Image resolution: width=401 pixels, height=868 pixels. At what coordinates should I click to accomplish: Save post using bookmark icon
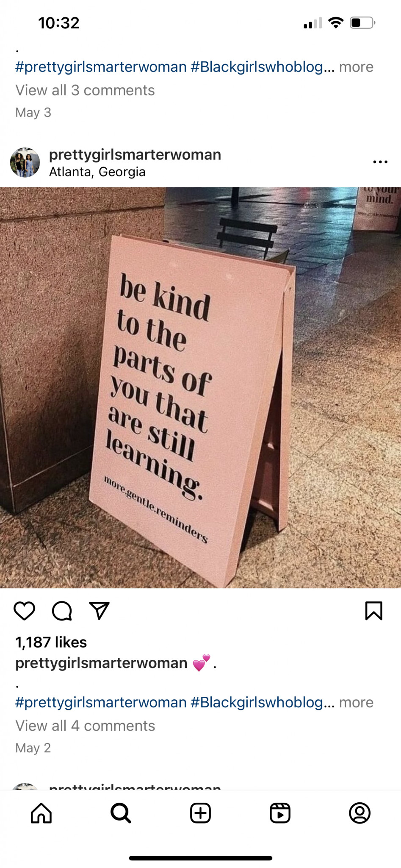point(373,611)
